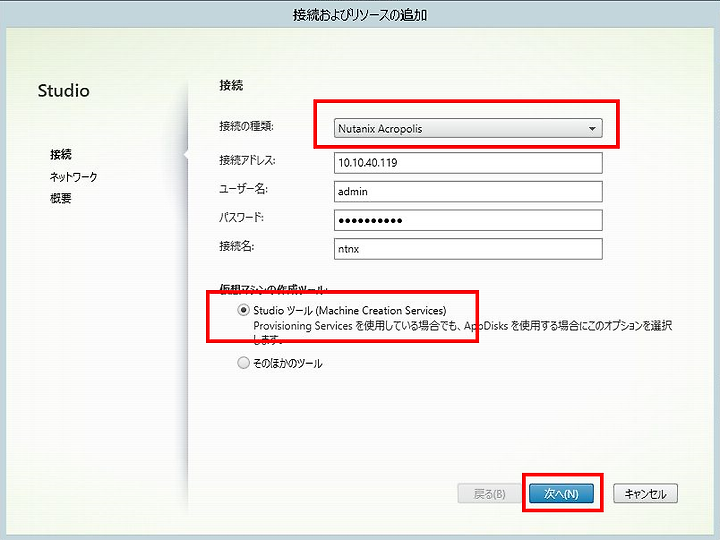Click the 接続の種類 label
The height and width of the screenshot is (540, 720).
246,125
